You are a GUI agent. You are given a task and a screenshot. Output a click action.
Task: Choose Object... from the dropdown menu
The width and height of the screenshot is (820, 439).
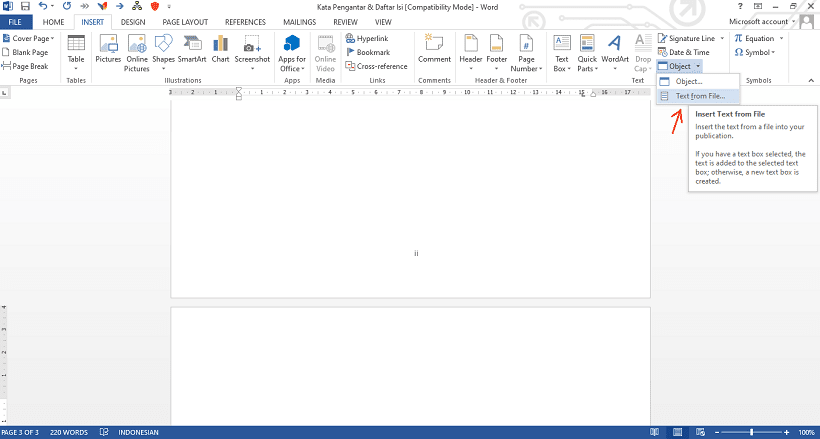pos(698,81)
